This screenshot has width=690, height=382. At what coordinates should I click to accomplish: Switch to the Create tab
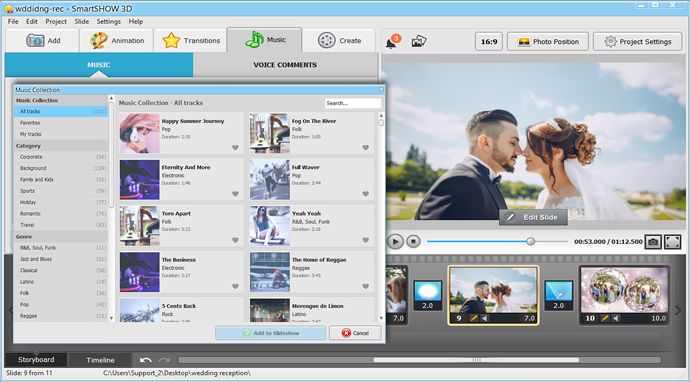pos(339,40)
